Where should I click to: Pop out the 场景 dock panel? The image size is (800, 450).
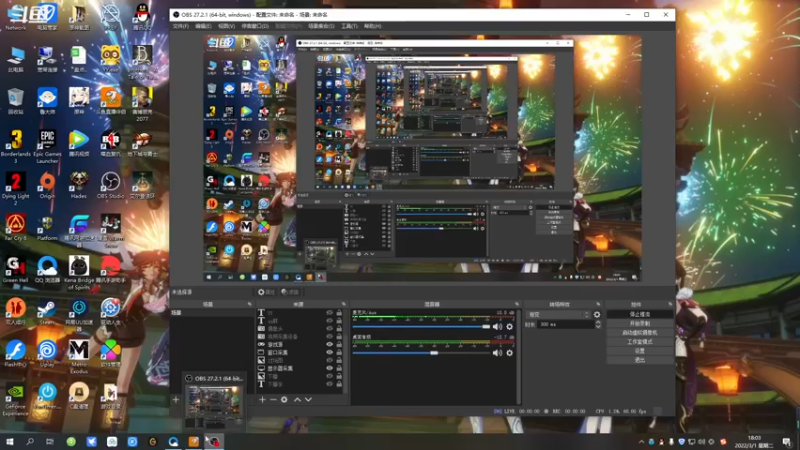coord(250,304)
